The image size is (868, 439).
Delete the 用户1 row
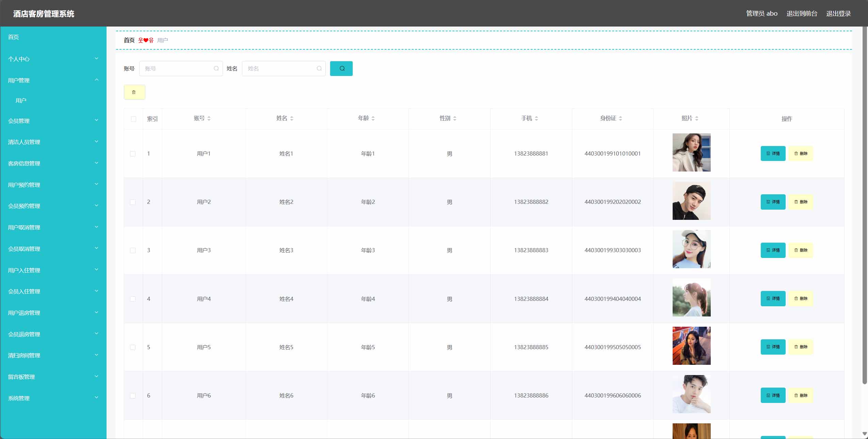tap(801, 153)
